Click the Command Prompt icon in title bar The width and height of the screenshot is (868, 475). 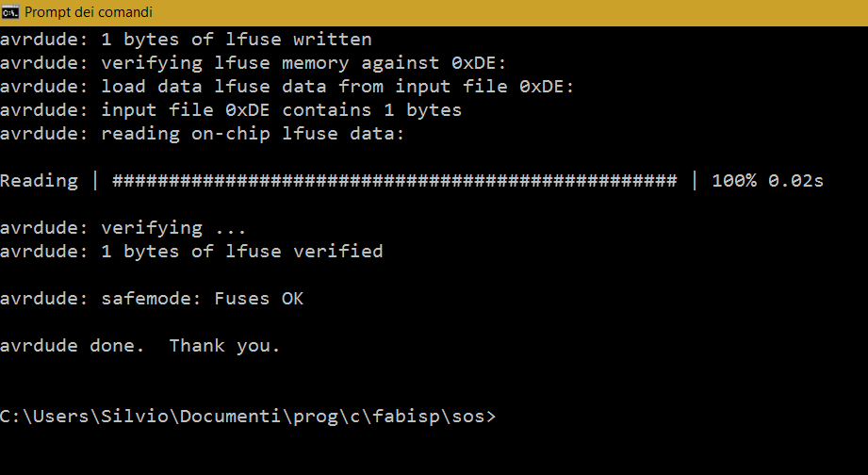pos(9,11)
